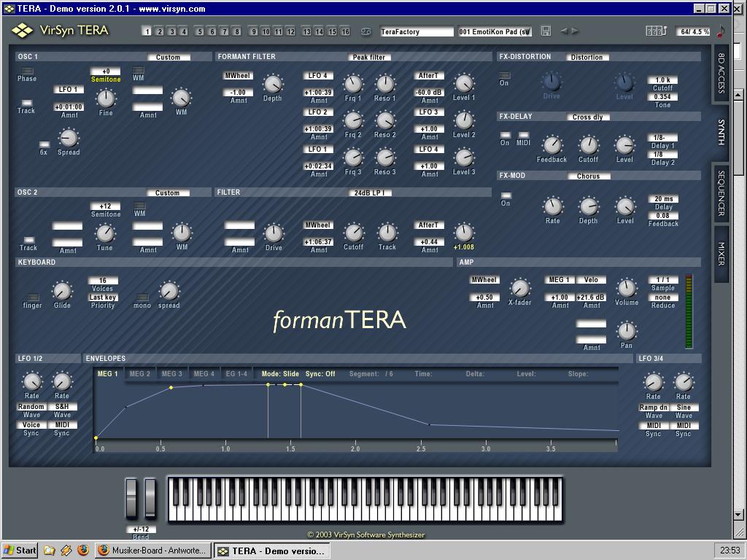Click Sync: Off envelope setting
Image resolution: width=747 pixels, height=560 pixels.
coord(320,374)
